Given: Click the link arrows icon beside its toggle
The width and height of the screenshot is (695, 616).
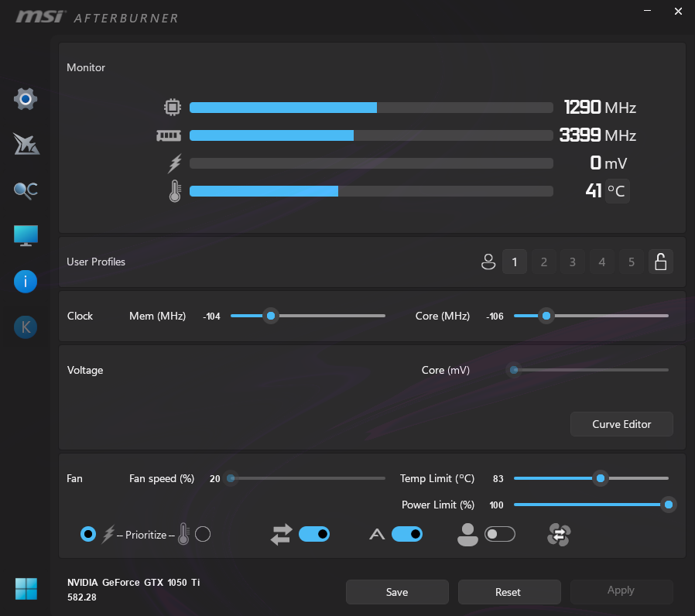Looking at the screenshot, I should point(282,535).
